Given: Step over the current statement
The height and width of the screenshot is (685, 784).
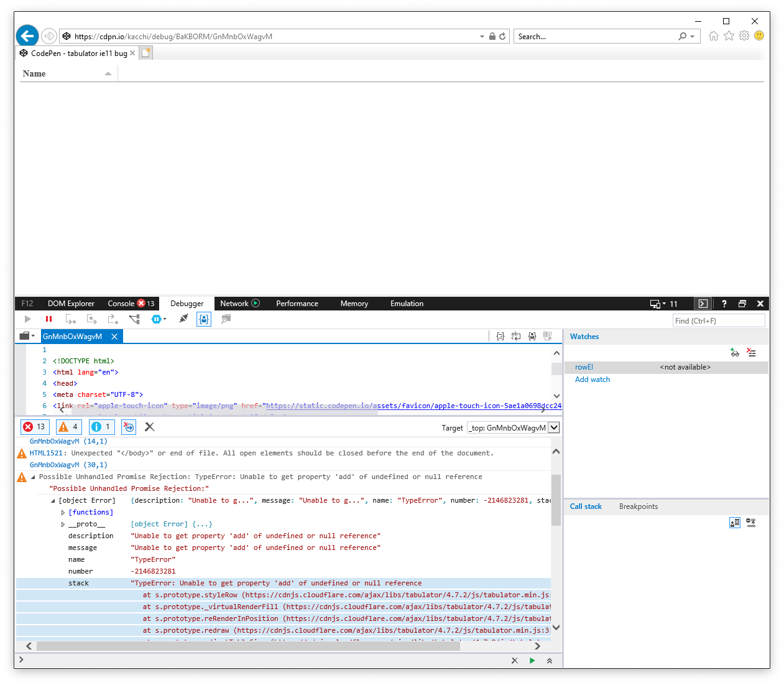Looking at the screenshot, I should (x=91, y=319).
